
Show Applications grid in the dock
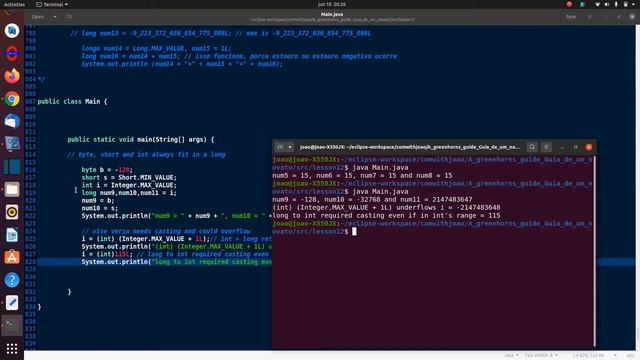pyautogui.click(x=12, y=348)
